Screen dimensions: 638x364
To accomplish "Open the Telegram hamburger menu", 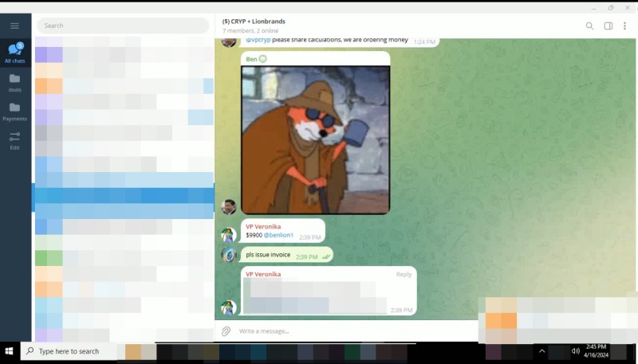I will click(14, 26).
